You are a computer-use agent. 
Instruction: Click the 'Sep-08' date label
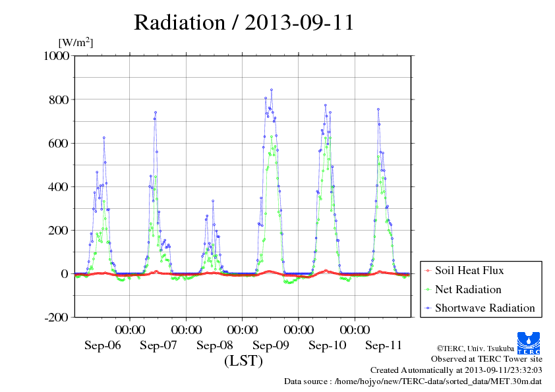point(215,345)
